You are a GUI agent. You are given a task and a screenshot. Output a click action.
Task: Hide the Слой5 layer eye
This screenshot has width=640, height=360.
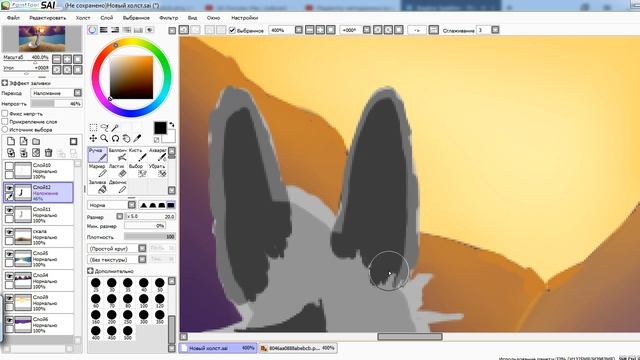tap(9, 254)
